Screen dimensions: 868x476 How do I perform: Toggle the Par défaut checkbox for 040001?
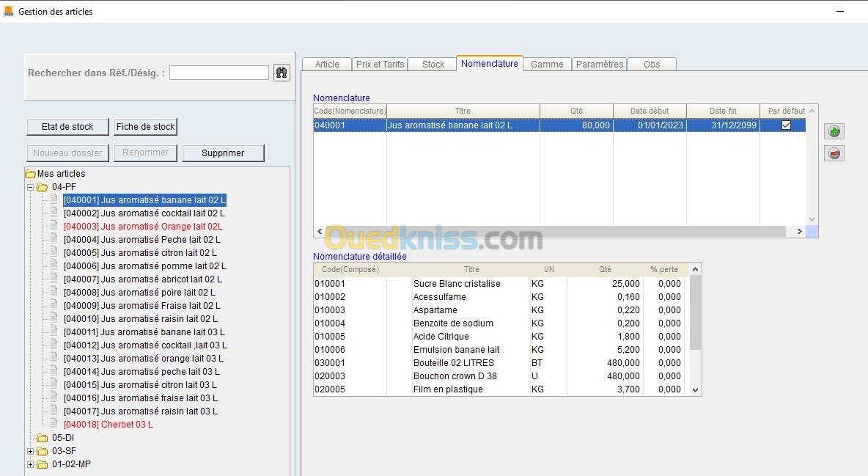pos(786,125)
